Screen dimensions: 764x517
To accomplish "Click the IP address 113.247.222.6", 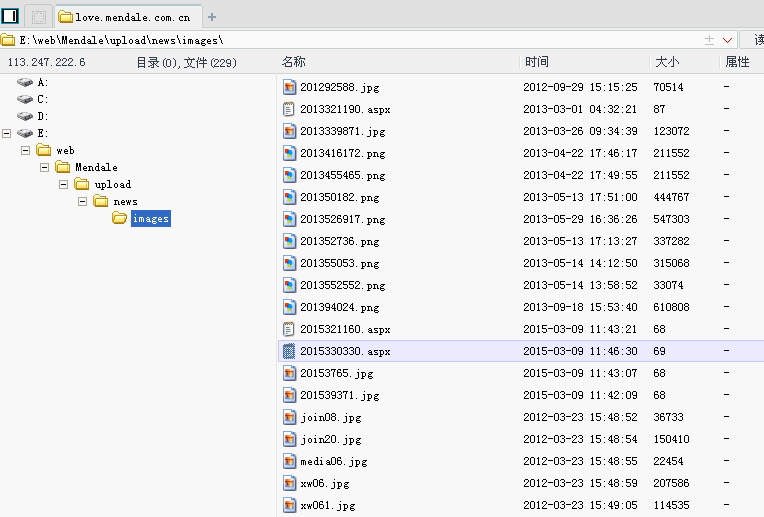I will coord(46,62).
